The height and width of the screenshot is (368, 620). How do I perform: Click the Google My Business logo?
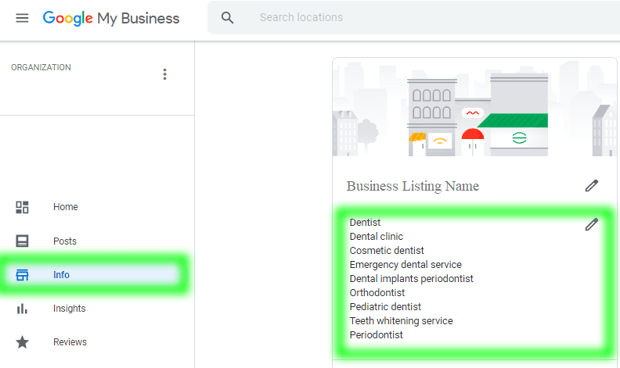point(111,18)
